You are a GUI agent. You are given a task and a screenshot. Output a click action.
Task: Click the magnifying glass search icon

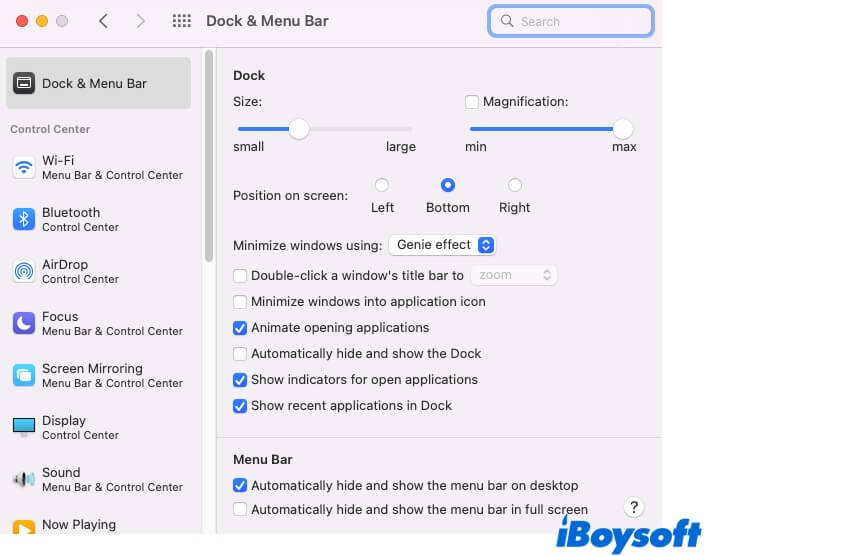pyautogui.click(x=506, y=21)
